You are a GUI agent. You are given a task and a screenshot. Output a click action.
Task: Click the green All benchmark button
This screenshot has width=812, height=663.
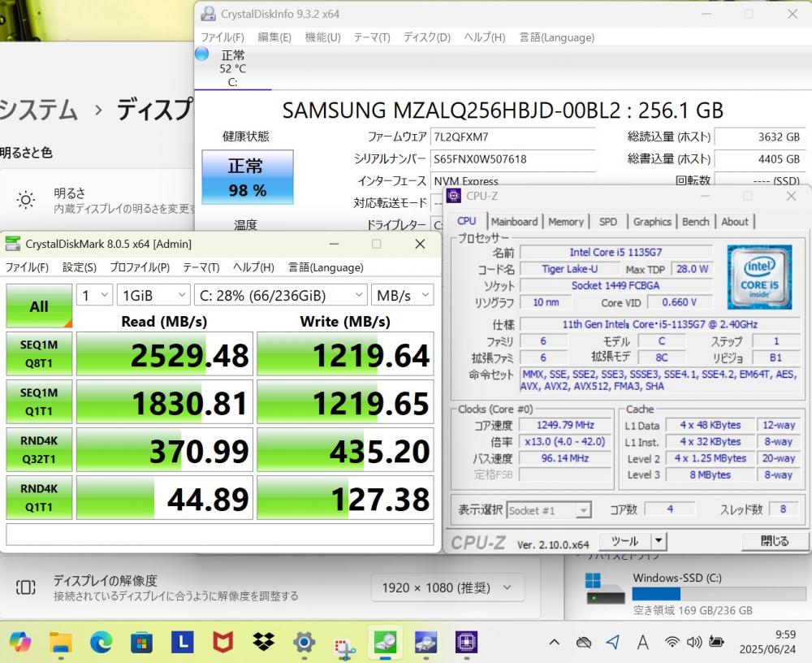[x=39, y=305]
